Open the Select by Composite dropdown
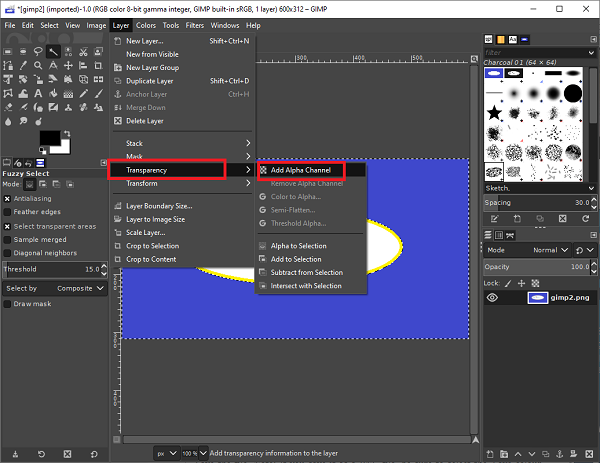 click(x=55, y=288)
